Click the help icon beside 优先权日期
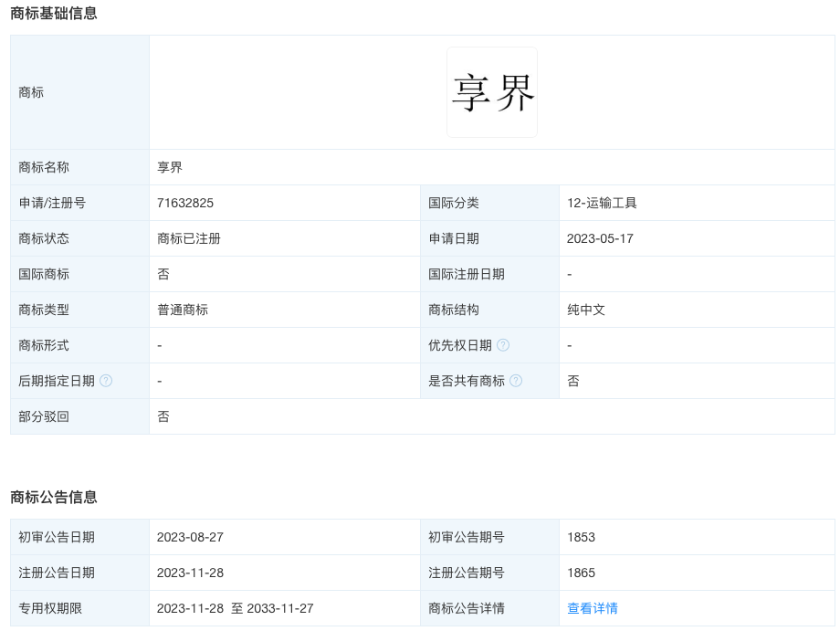This screenshot has height=631, width=840. 503,345
